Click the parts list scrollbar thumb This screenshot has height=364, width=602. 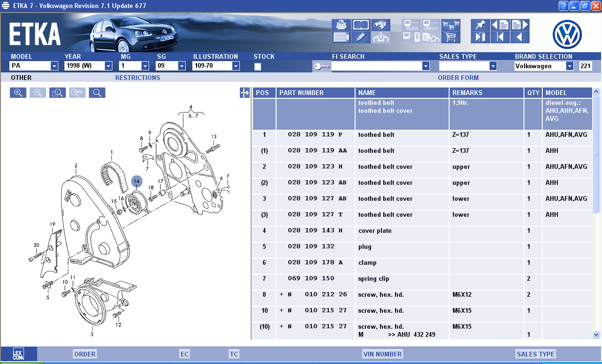pyautogui.click(x=596, y=154)
